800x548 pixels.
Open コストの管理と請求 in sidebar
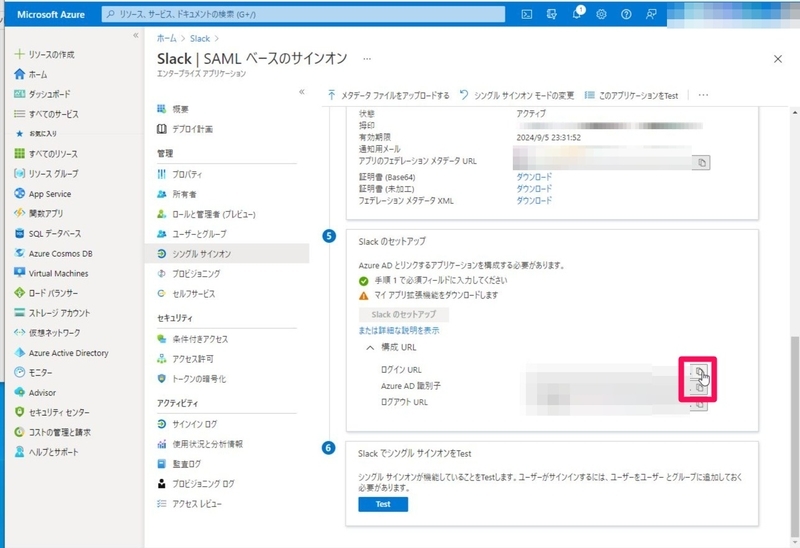coord(53,432)
